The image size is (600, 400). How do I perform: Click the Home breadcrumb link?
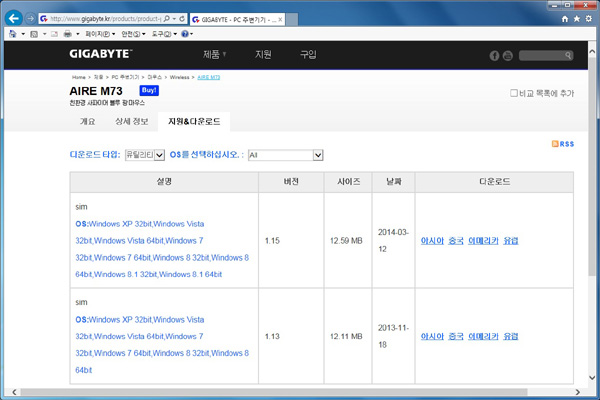pyautogui.click(x=79, y=77)
